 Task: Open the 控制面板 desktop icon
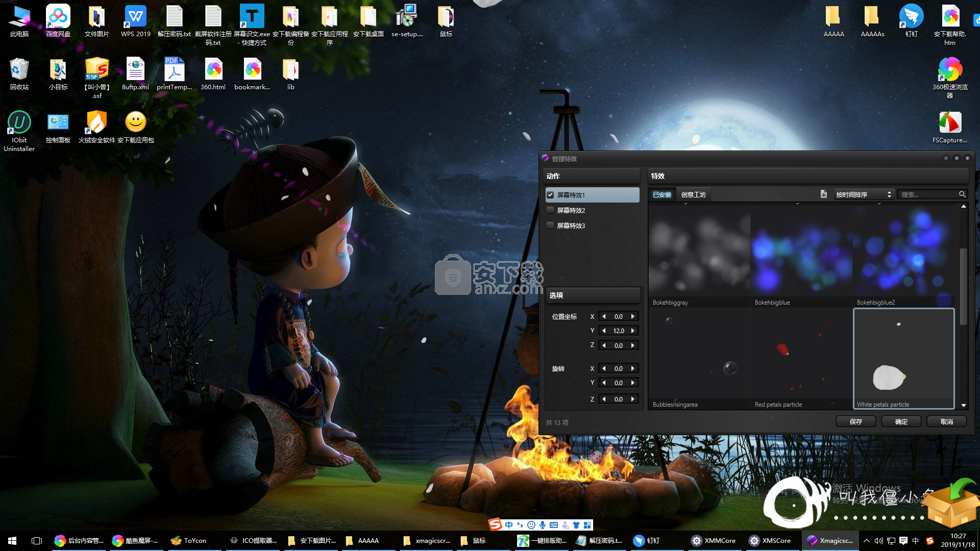point(58,127)
